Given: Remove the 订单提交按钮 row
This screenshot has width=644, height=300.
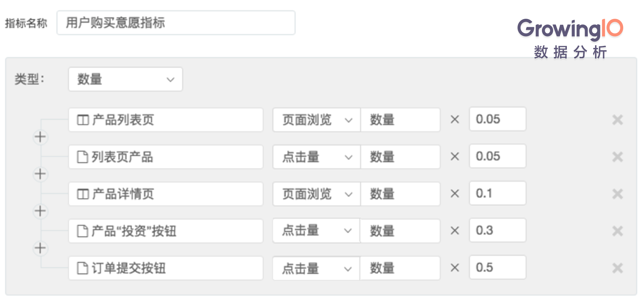Looking at the screenshot, I should point(618,268).
